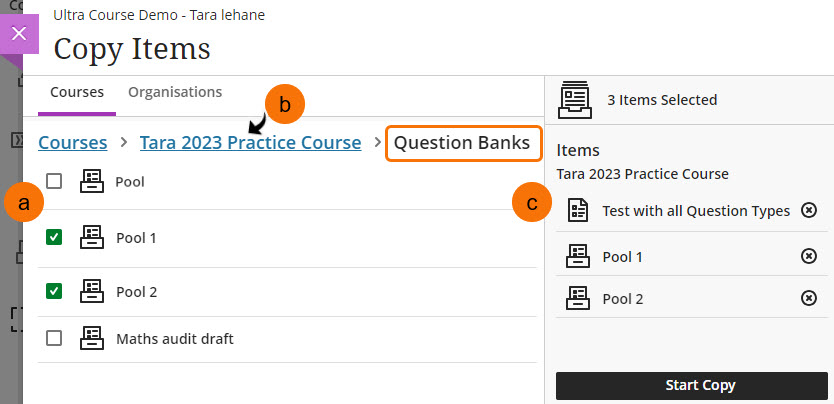
Task: Click the Question Banks breadcrumb
Action: 462,143
